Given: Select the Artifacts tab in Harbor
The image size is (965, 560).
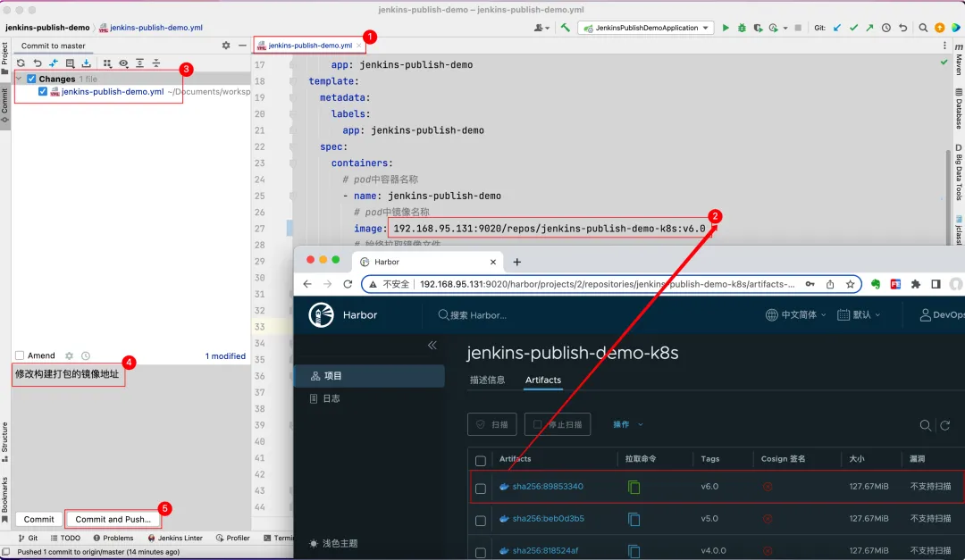Looking at the screenshot, I should (x=543, y=380).
